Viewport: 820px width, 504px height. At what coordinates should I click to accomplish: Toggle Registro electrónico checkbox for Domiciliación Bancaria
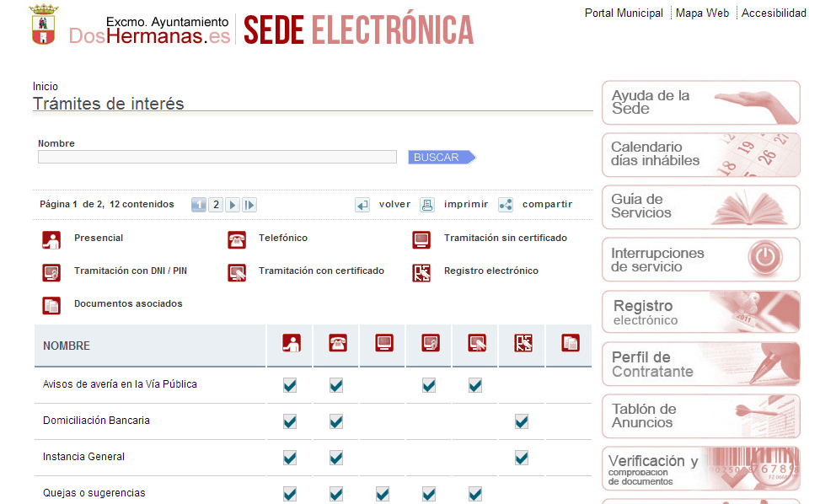[x=522, y=421]
